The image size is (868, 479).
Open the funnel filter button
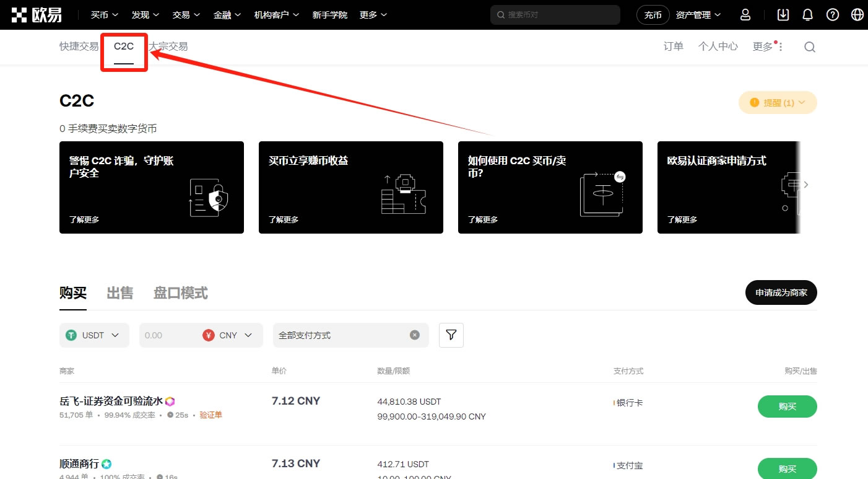coord(451,335)
